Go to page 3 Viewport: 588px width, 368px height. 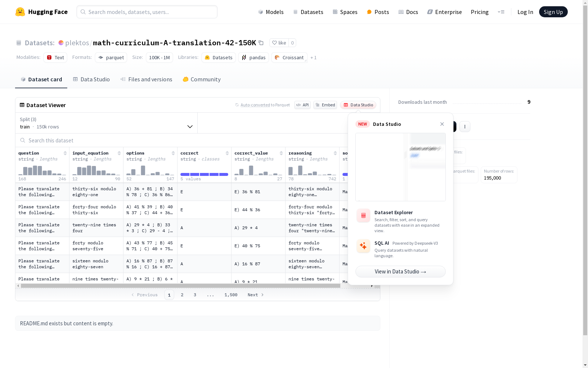[x=195, y=295]
